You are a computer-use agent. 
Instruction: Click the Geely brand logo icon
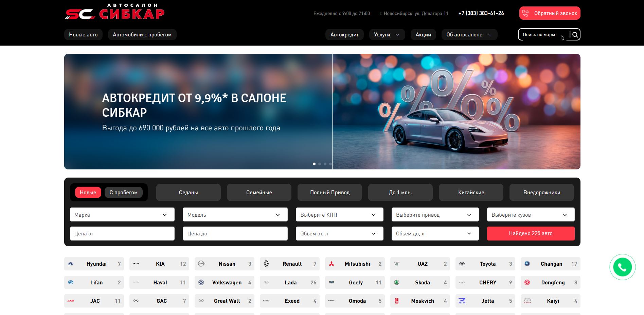332,282
